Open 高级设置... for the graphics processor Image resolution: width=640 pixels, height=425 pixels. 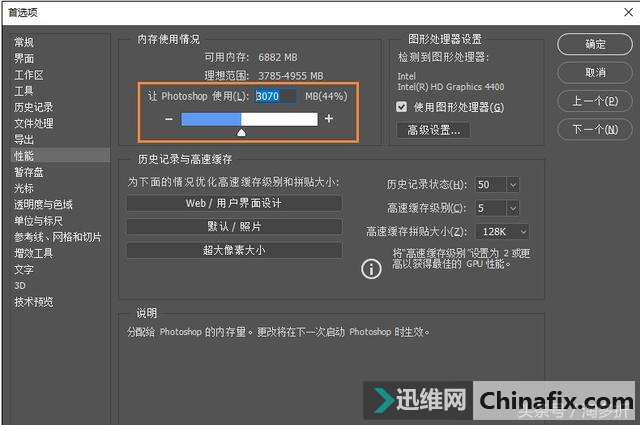click(433, 130)
